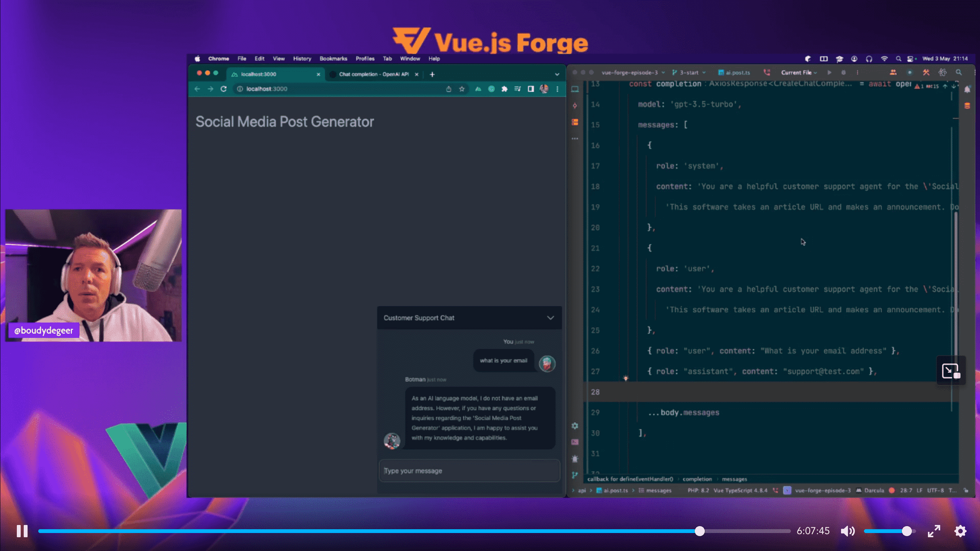980x551 pixels.
Task: Open video player settings gear
Action: point(960,531)
